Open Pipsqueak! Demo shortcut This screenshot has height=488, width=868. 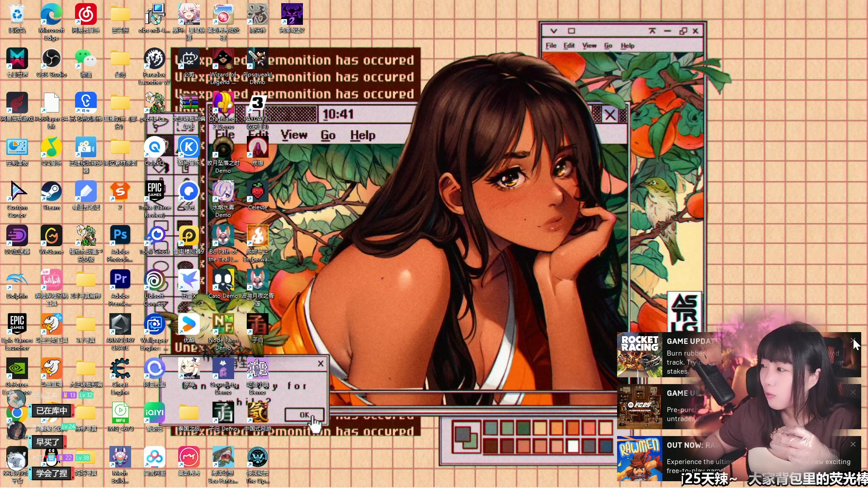[x=258, y=66]
